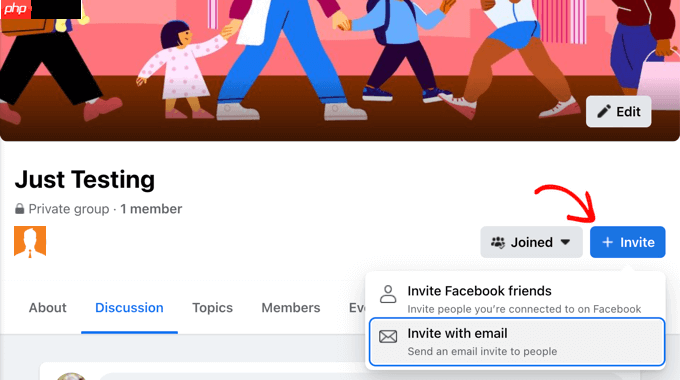Click the plus icon on Invite button
Viewport: 680px width, 380px height.
click(x=608, y=242)
